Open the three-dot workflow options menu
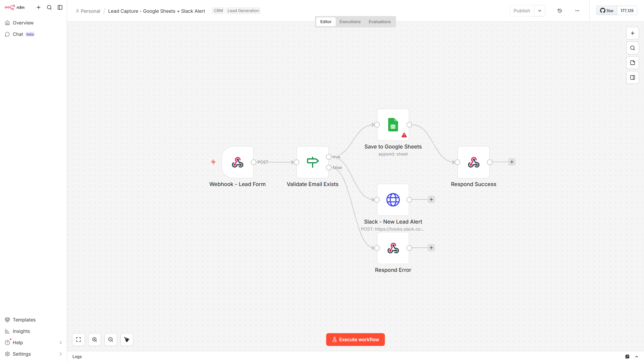 (577, 10)
